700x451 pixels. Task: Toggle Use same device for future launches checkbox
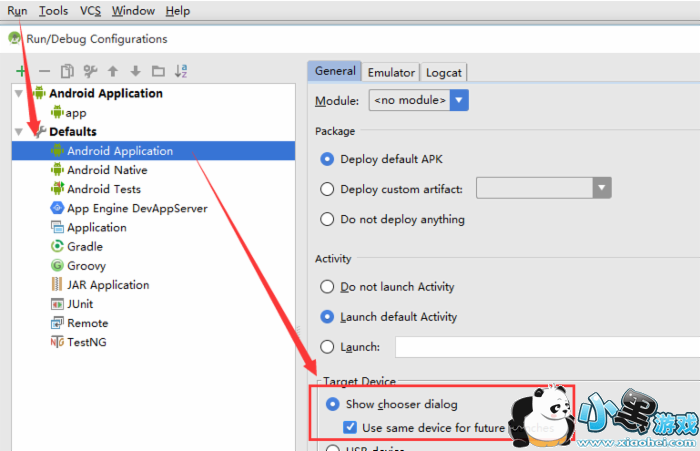tap(350, 427)
